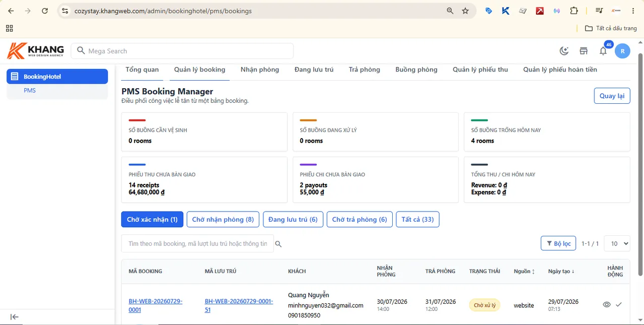Viewport: 644px width, 325px height.
Task: Collapse the sidebar with the arrow icon
Action: 15,316
